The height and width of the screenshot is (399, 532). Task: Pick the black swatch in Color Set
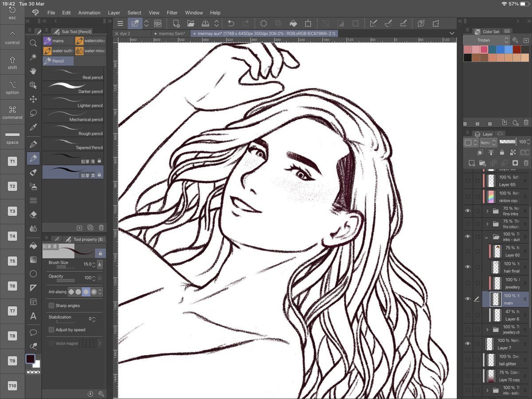pyautogui.click(x=468, y=58)
